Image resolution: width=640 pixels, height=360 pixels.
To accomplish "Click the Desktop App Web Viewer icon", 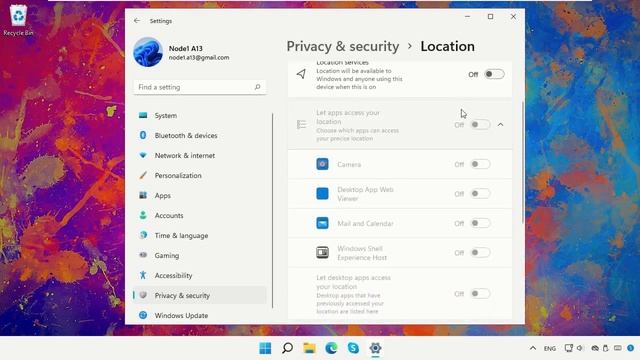I will [x=322, y=193].
